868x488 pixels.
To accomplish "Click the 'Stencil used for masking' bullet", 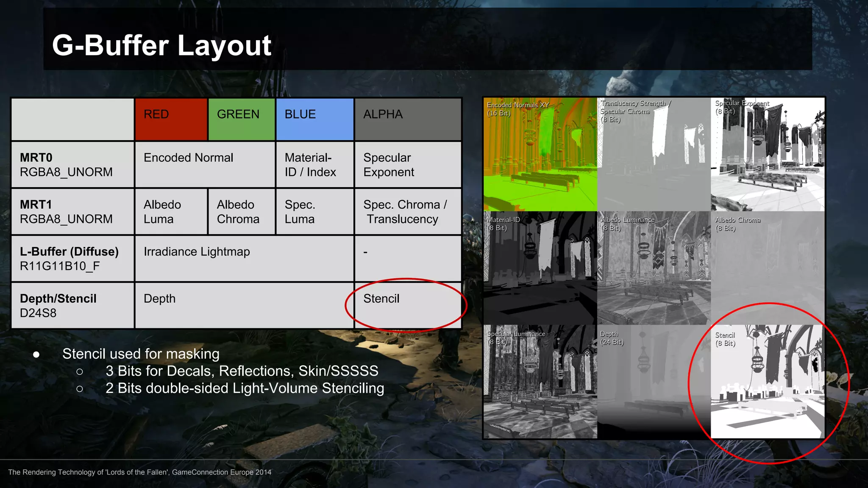I will (141, 354).
